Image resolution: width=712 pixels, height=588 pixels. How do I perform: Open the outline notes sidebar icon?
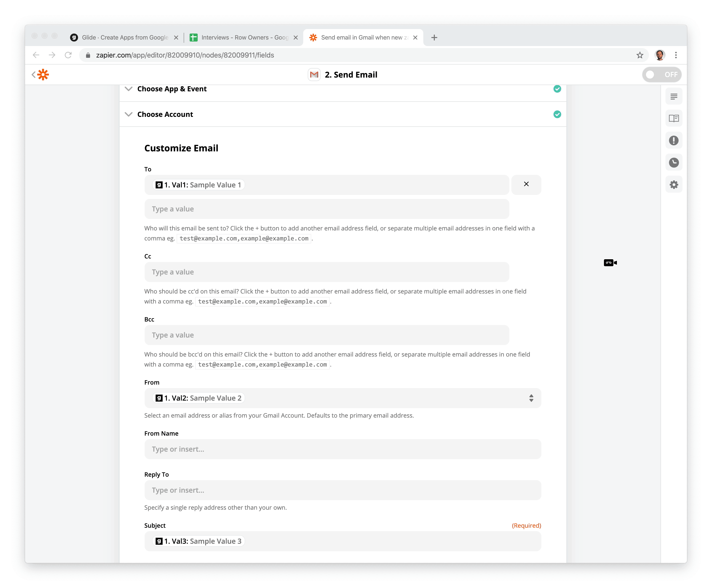point(673,97)
